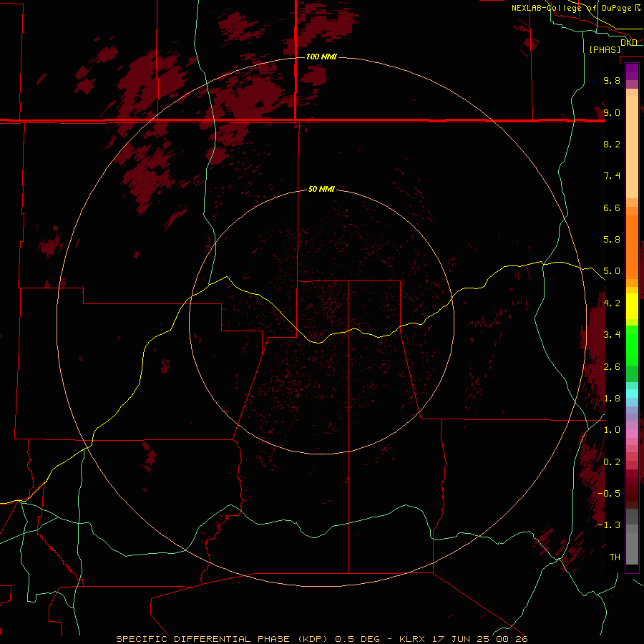This screenshot has height=644, width=644.
Task: Select the 7.4 value on the scale
Action: click(612, 176)
